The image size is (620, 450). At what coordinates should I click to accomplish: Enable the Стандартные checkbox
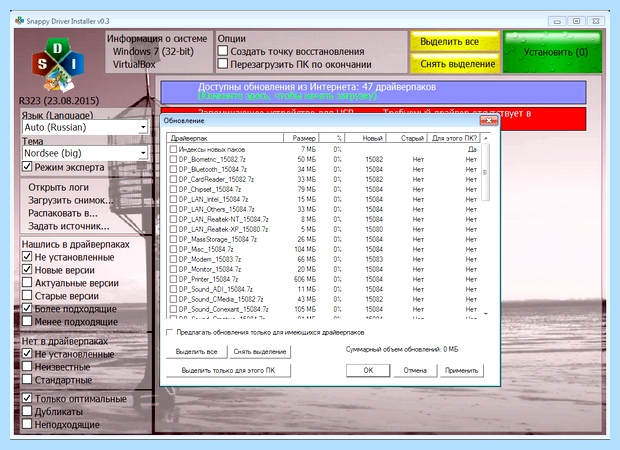pyautogui.click(x=27, y=380)
